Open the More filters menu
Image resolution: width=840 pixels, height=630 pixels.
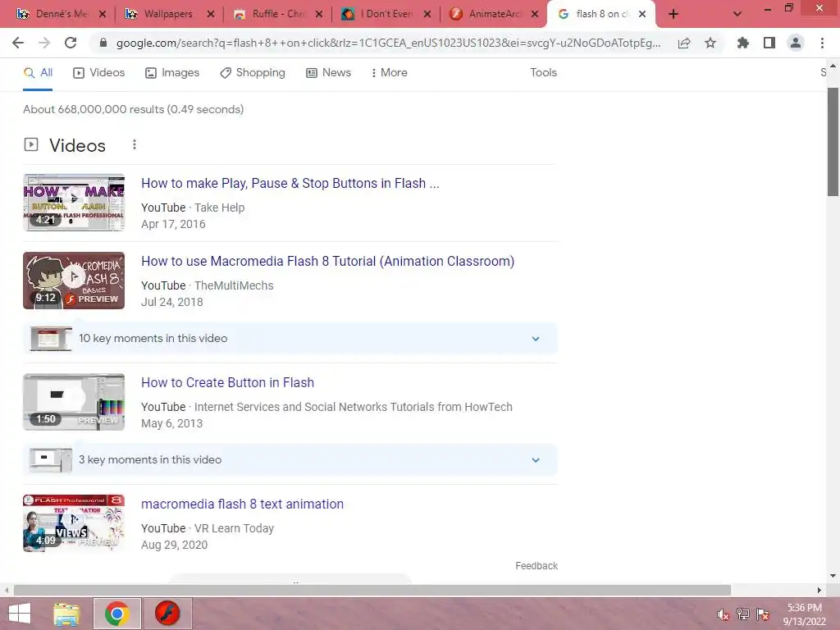[x=390, y=73]
